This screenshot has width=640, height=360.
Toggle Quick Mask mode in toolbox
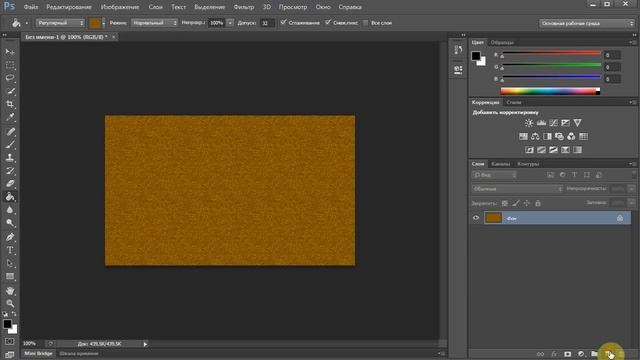coord(10,341)
